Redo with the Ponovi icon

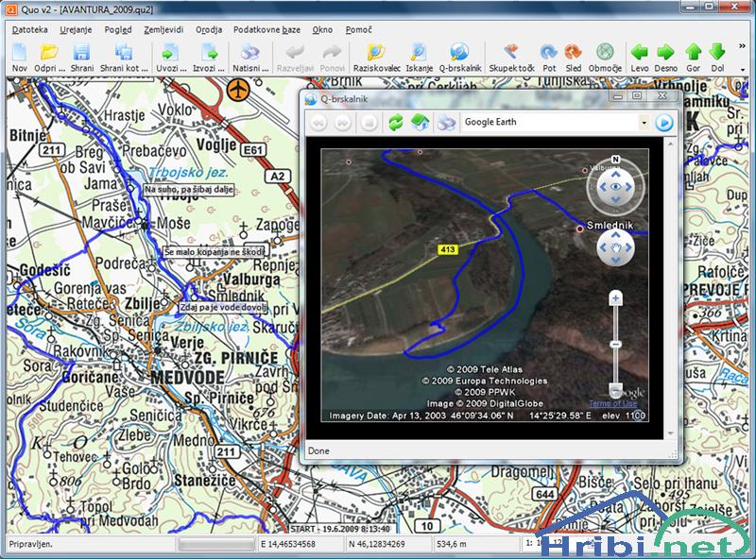(333, 57)
